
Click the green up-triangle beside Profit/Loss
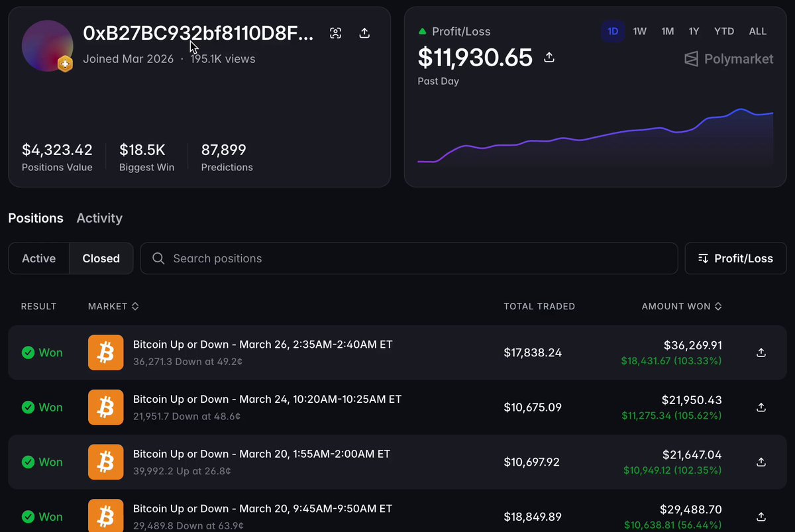tap(422, 31)
